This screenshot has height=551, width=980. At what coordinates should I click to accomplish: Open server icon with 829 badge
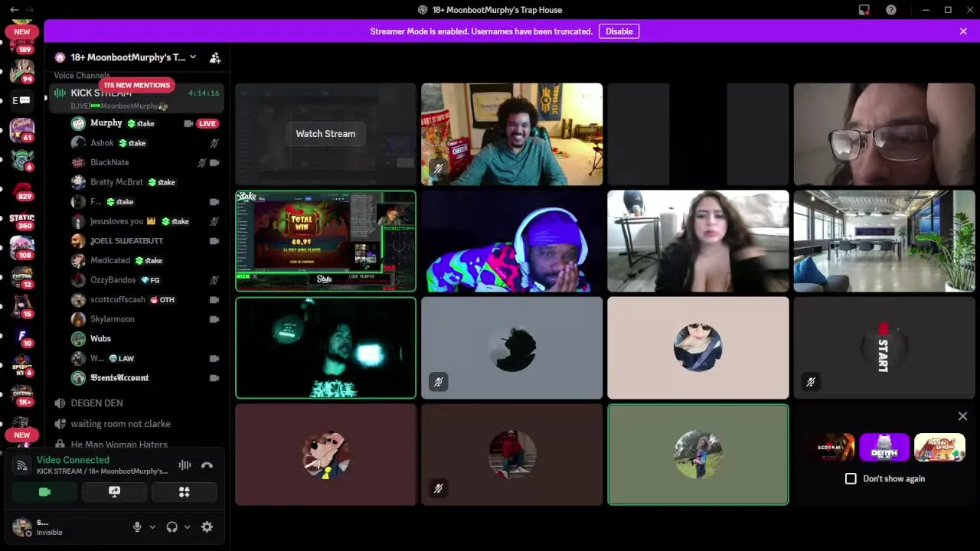[x=21, y=190]
